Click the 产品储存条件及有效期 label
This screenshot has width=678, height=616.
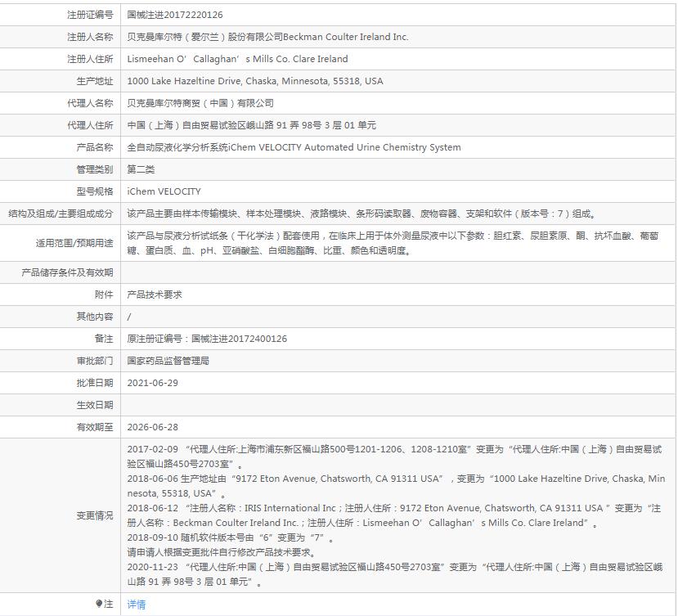pyautogui.click(x=67, y=272)
